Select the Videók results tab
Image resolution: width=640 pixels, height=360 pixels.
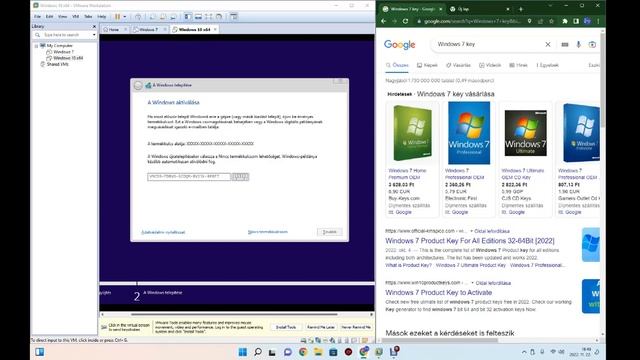(x=490, y=65)
